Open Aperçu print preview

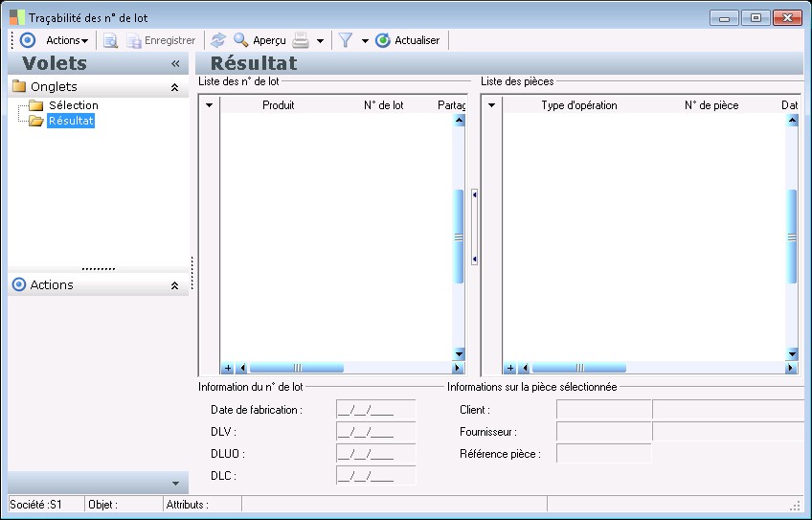coord(259,40)
